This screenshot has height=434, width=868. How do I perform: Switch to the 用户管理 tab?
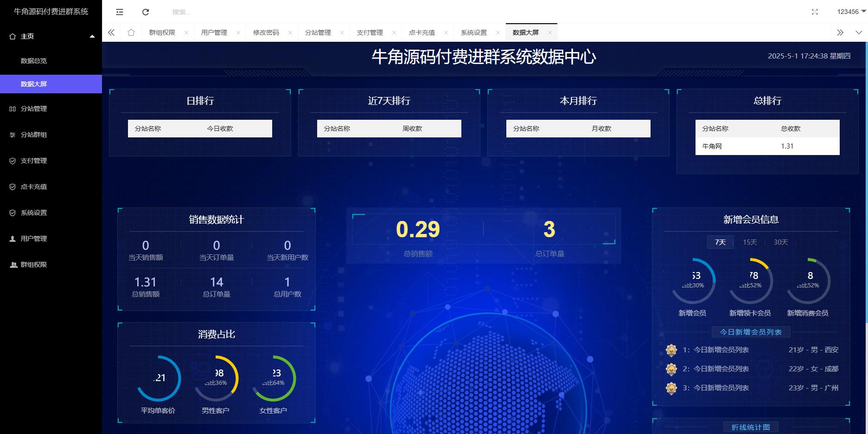click(214, 32)
